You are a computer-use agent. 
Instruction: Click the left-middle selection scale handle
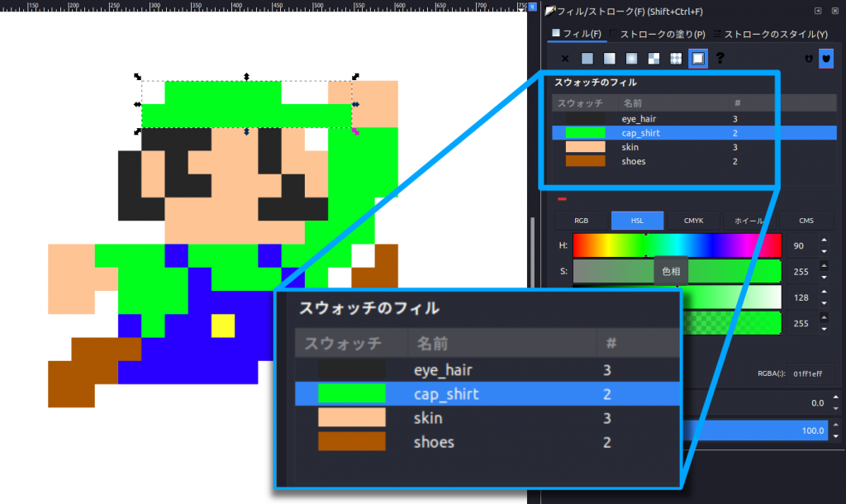pos(138,104)
